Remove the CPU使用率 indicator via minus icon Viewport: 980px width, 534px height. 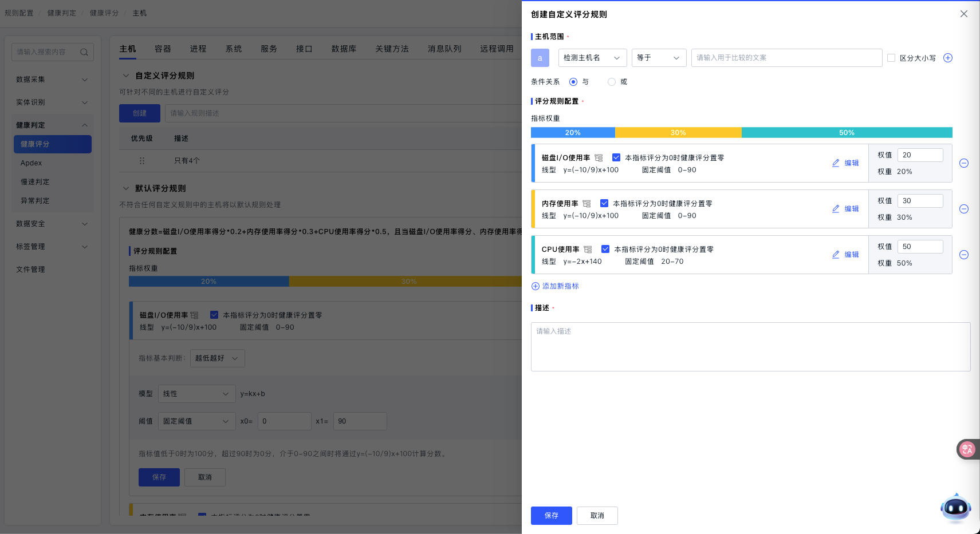pyautogui.click(x=964, y=255)
